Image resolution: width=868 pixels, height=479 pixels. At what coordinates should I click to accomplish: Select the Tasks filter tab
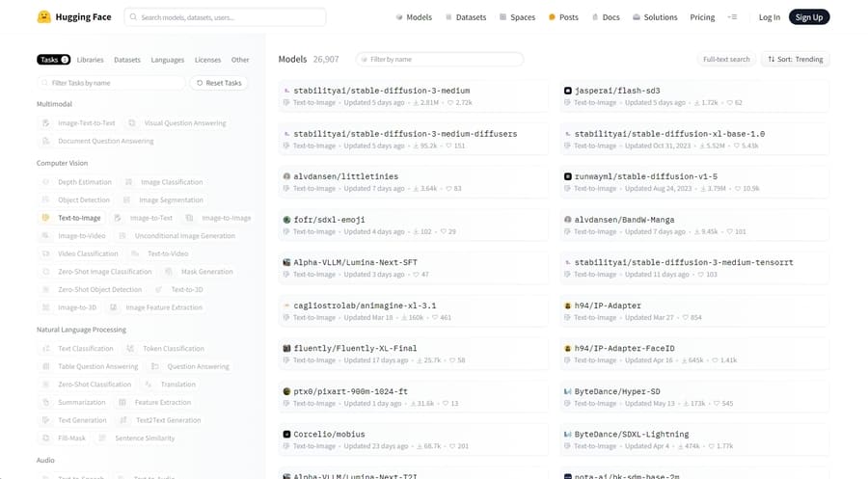(53, 59)
